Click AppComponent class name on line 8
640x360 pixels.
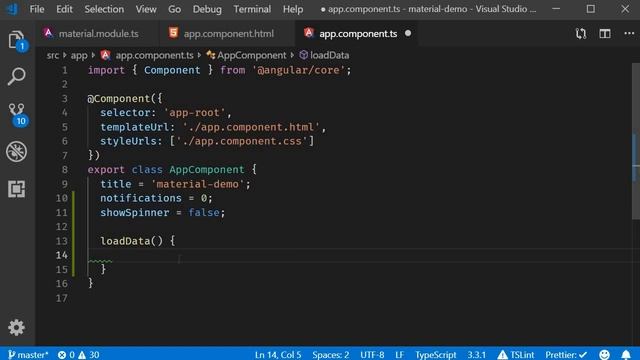tap(207, 169)
